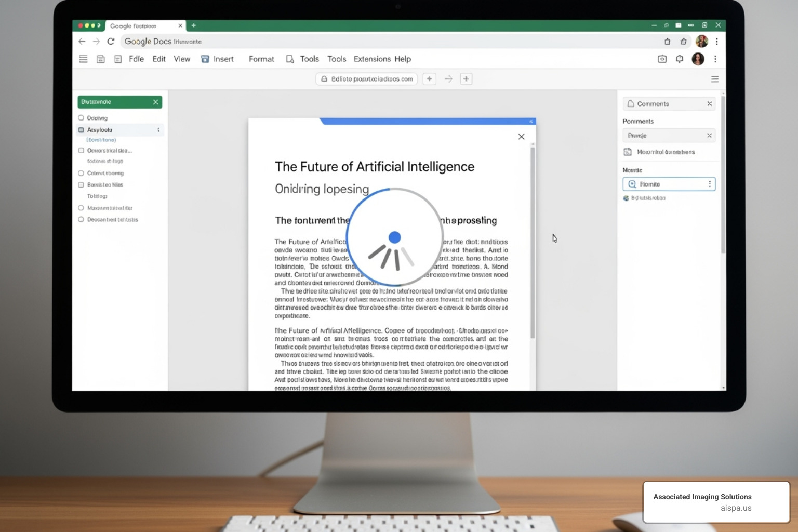This screenshot has width=798, height=532.
Task: Open the browser three-dot menu
Action: coord(717,42)
